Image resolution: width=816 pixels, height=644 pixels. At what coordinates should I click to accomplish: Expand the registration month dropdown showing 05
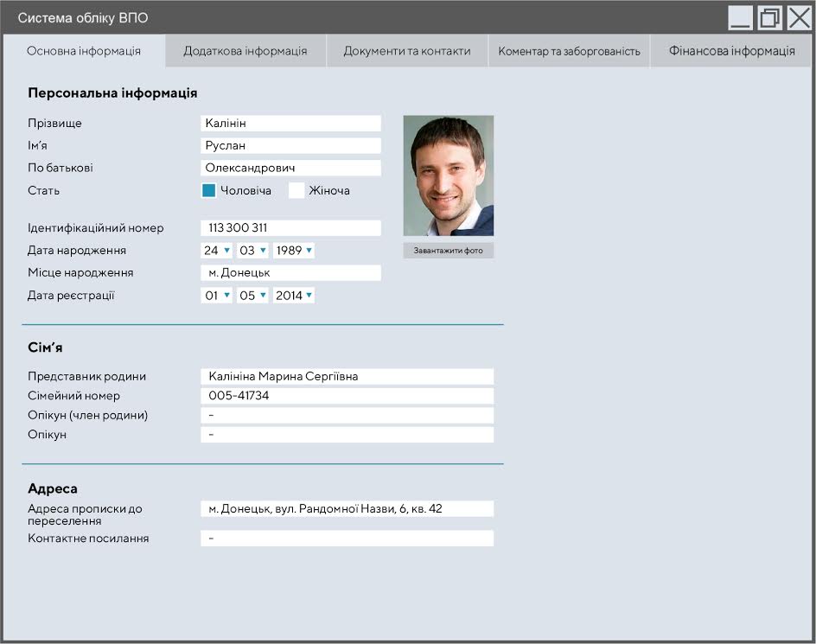252,296
